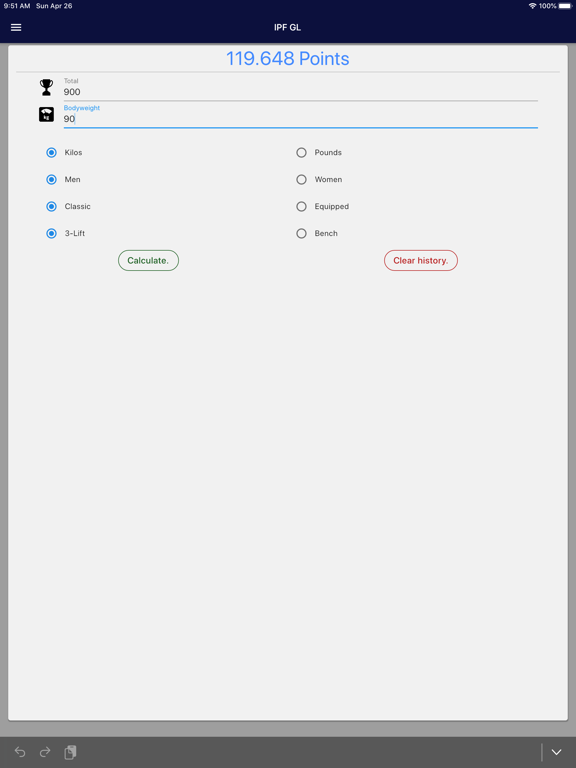
Task: Select the 3-Lift radio button
Action: 51,234
